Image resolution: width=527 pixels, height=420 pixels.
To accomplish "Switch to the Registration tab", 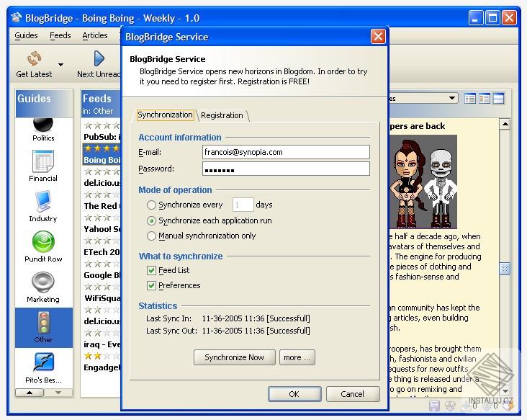I will (x=222, y=115).
